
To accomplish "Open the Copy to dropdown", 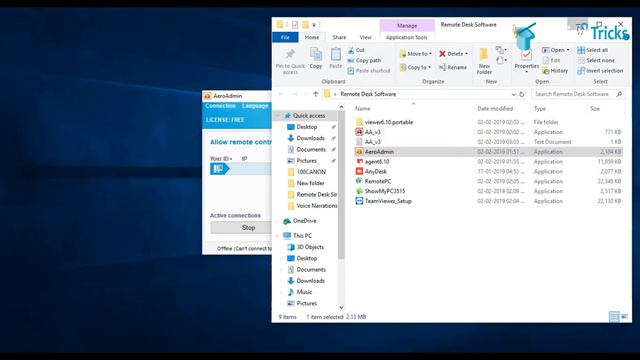I will (x=415, y=67).
